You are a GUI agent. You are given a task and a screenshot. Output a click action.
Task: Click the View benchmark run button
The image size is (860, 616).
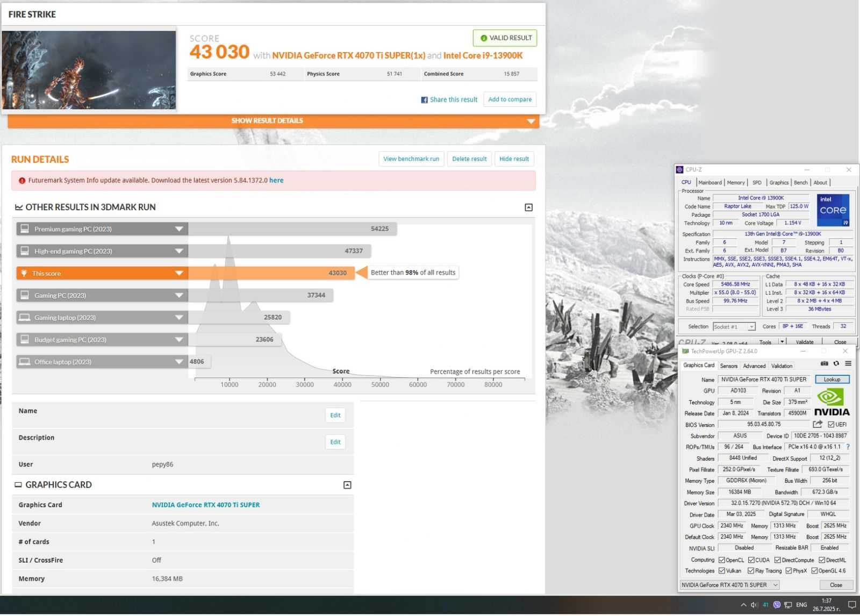[x=411, y=159]
